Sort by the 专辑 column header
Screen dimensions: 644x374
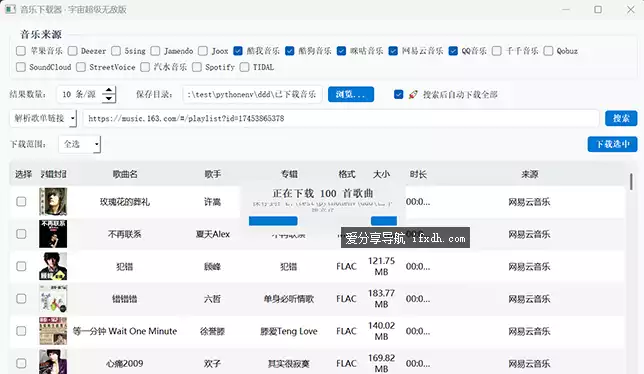(289, 174)
